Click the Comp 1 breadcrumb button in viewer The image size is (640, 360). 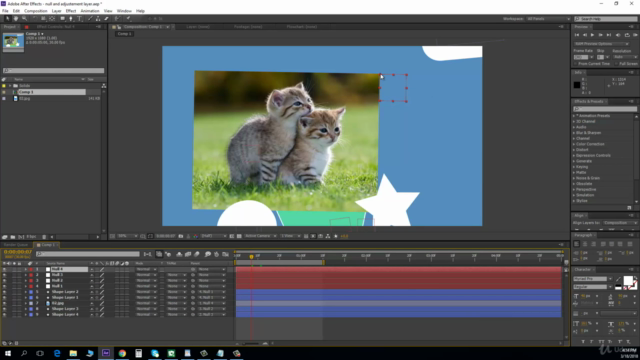(x=124, y=34)
